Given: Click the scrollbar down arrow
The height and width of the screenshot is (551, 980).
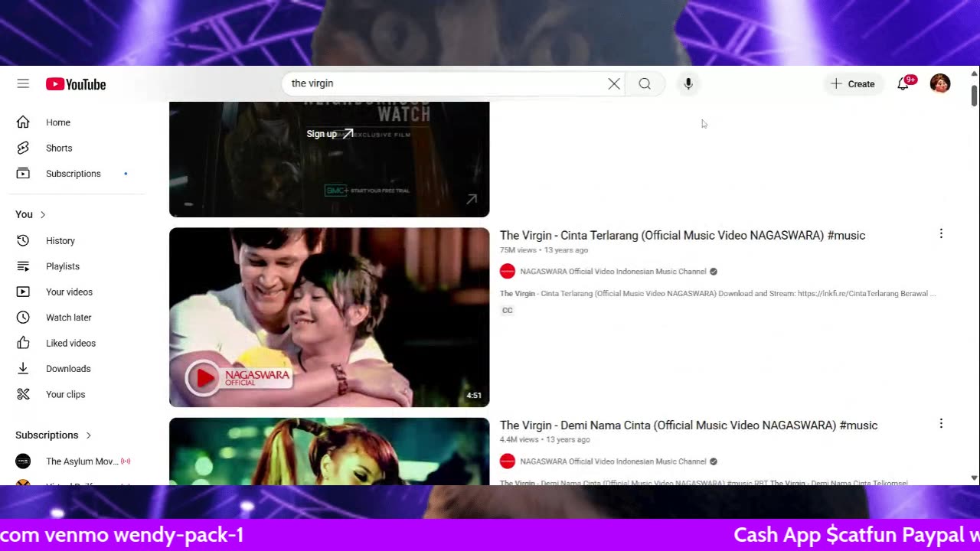Looking at the screenshot, I should pyautogui.click(x=974, y=478).
